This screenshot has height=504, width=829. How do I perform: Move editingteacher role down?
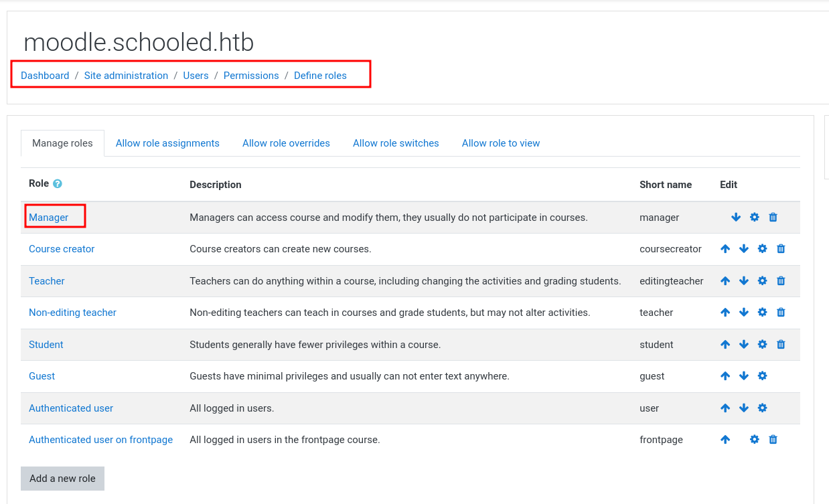point(744,280)
